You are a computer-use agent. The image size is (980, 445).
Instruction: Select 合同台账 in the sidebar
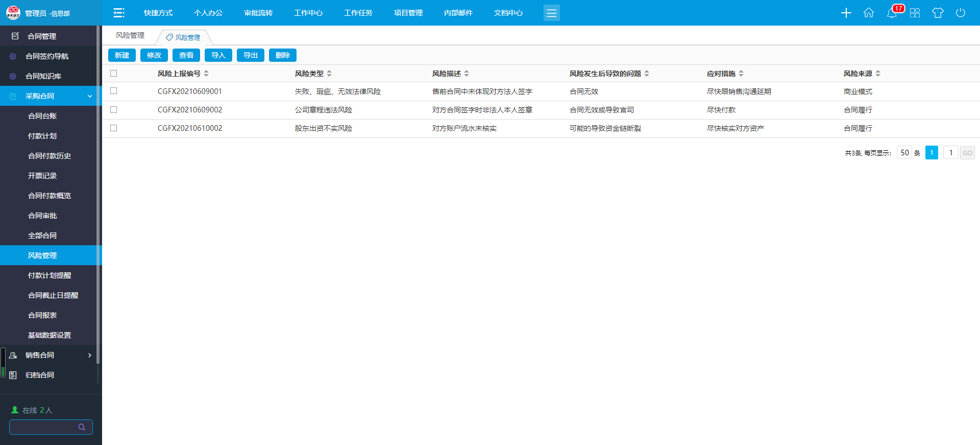42,116
